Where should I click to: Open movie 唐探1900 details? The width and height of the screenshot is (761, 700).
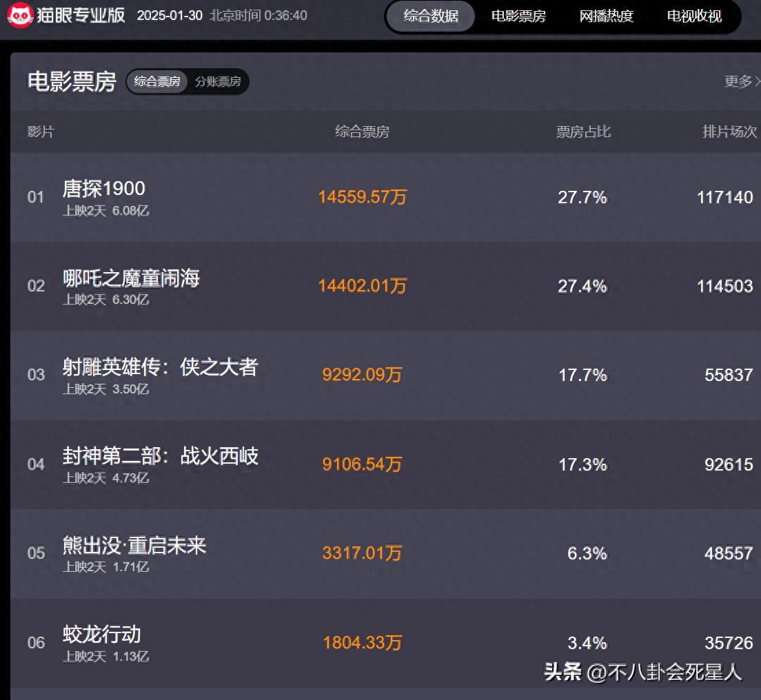(x=104, y=189)
